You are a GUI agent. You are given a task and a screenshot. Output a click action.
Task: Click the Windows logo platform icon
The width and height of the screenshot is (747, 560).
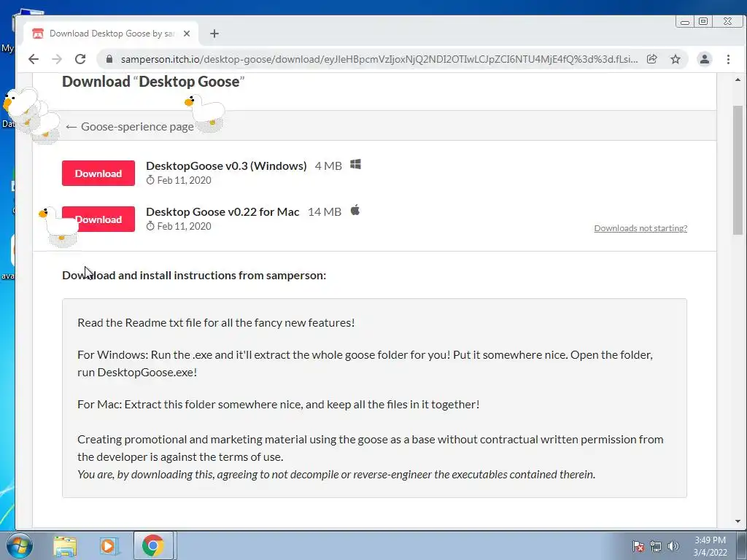[355, 165]
